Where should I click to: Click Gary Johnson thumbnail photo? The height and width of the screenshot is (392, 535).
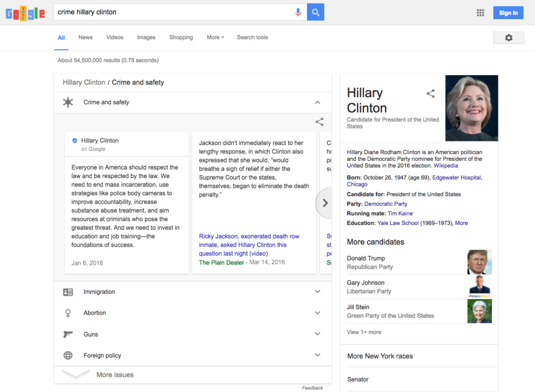click(480, 287)
